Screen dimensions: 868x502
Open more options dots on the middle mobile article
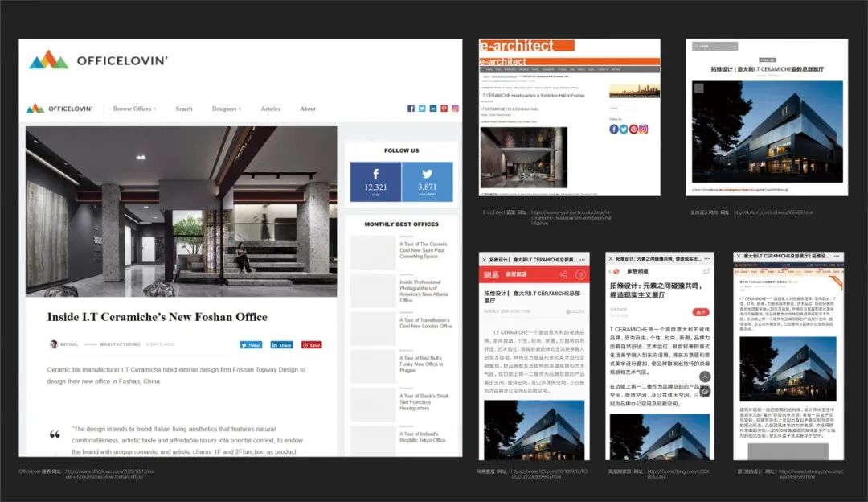707,258
